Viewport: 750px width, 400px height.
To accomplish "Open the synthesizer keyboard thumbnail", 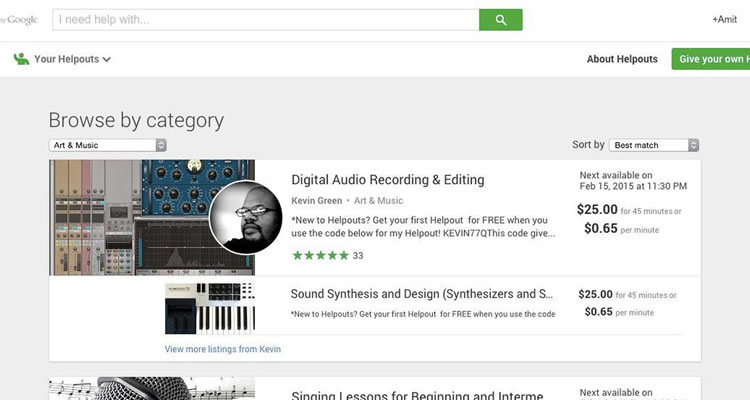I will (x=210, y=308).
